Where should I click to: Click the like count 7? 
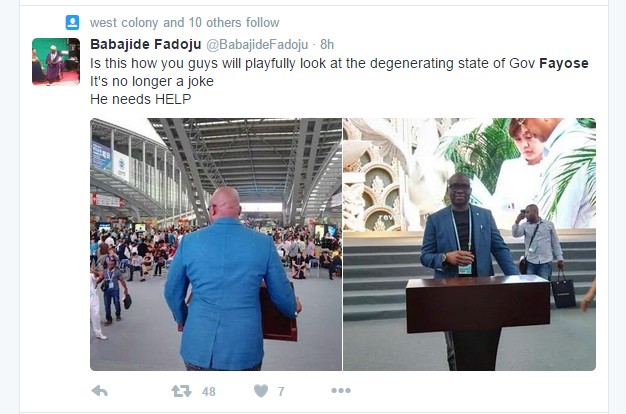281,392
